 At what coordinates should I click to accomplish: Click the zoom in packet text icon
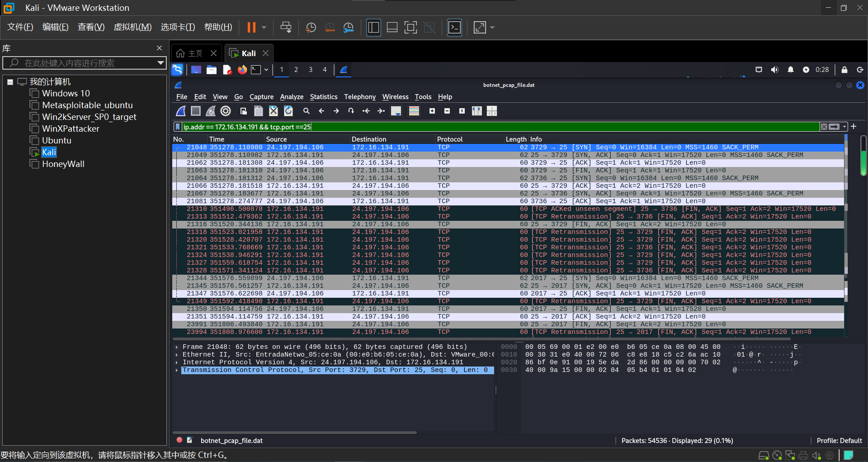click(432, 111)
